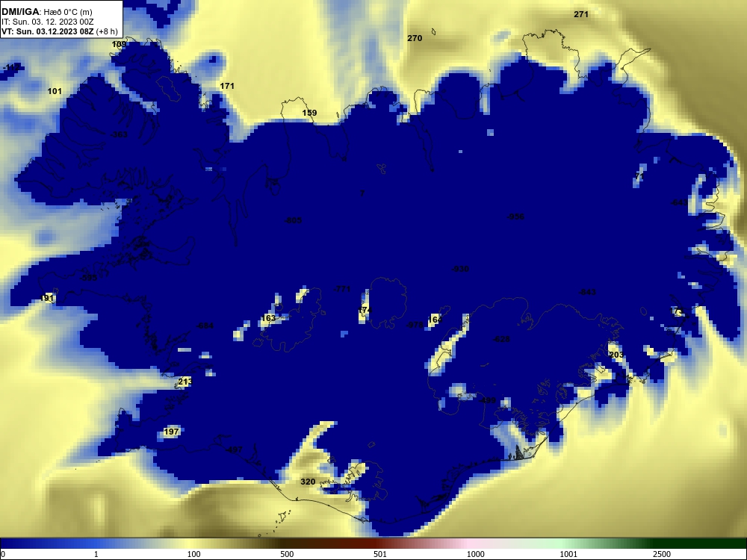Click the "101" value label offshore
The width and height of the screenshot is (747, 560).
tap(55, 91)
